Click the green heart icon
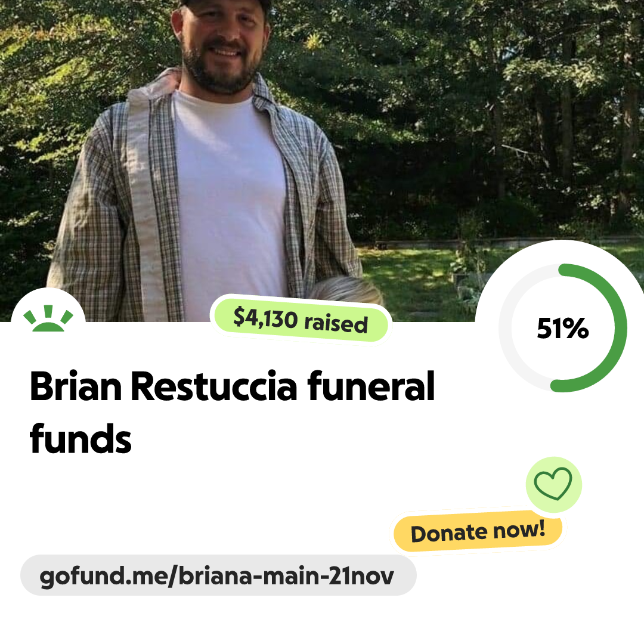 (x=553, y=484)
